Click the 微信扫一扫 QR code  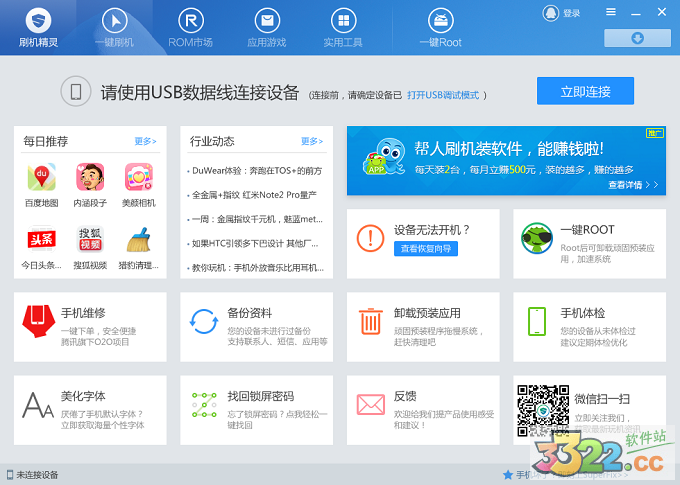point(543,410)
